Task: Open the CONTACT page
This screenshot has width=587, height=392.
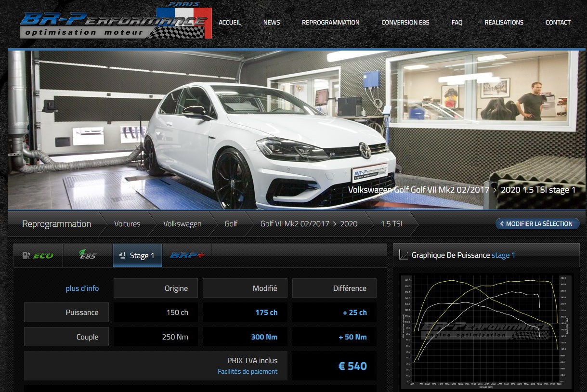Action: (558, 22)
